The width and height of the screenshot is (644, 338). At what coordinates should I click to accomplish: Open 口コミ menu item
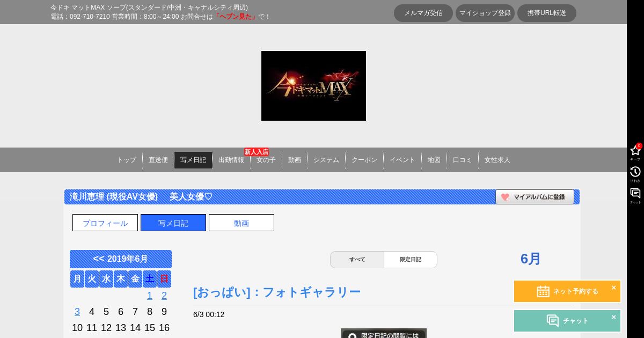462,160
